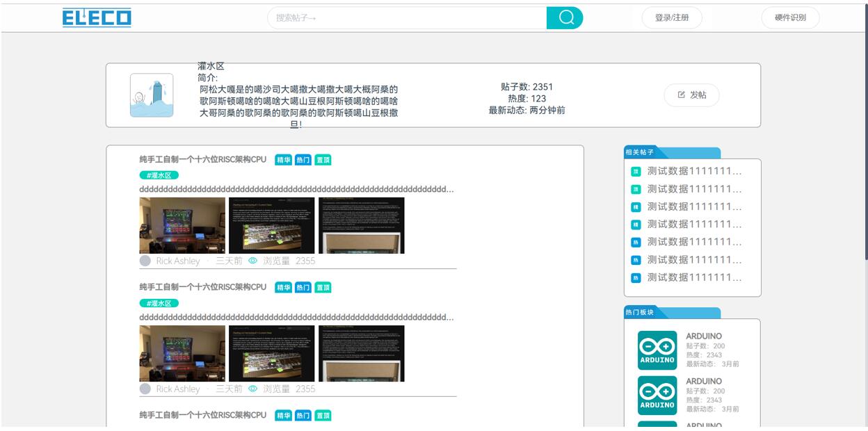Click the 最新动态: 两分钟前 text
This screenshot has width=868, height=431.
527,111
